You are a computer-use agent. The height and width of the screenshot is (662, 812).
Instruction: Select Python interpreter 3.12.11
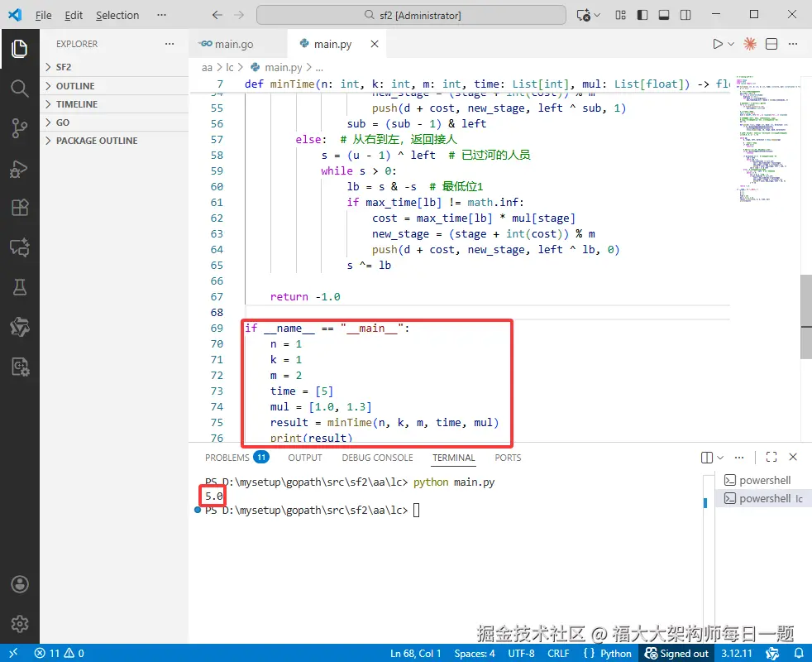click(x=737, y=653)
